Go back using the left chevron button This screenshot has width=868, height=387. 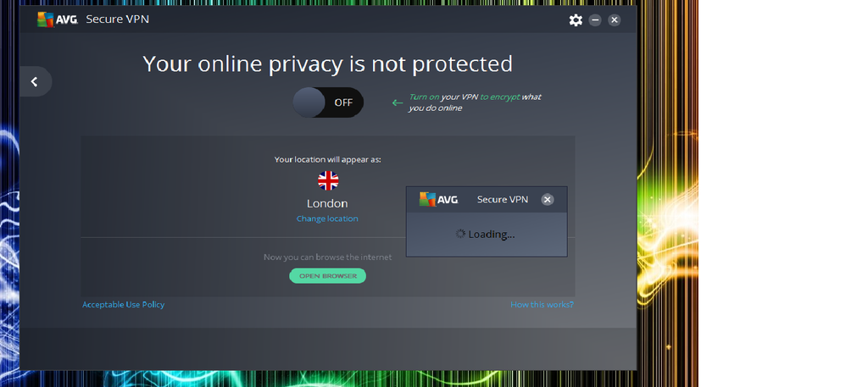pos(36,82)
